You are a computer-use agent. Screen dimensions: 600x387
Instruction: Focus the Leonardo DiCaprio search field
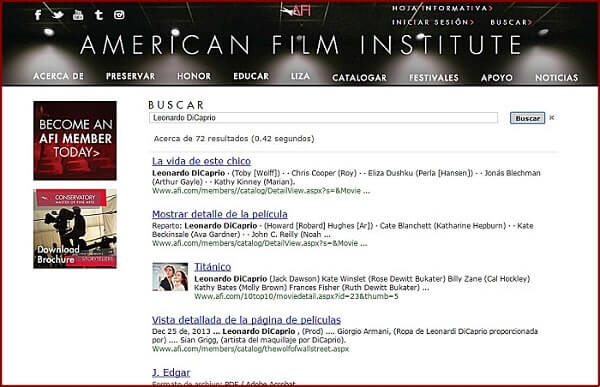coord(323,118)
